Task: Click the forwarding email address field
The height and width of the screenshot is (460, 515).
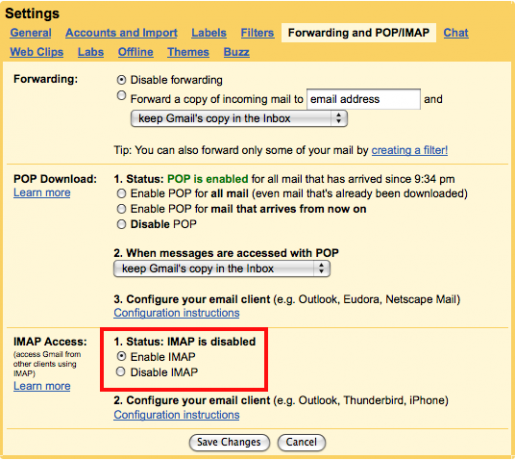Action: pyautogui.click(x=363, y=99)
